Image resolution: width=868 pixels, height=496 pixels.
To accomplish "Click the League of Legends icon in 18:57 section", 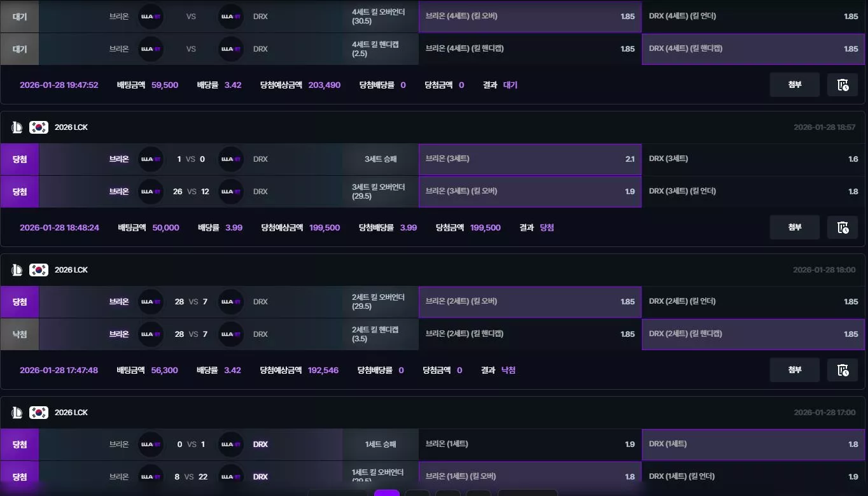I will [17, 127].
